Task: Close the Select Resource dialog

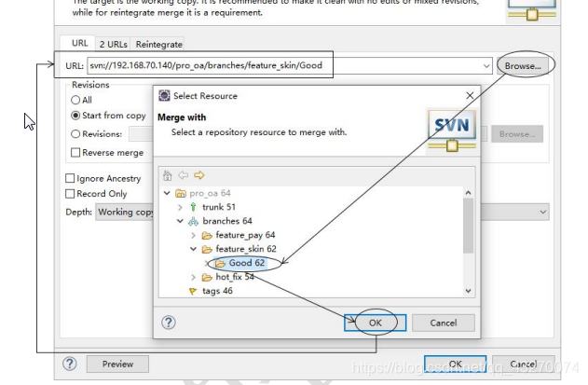Action: 470,96
